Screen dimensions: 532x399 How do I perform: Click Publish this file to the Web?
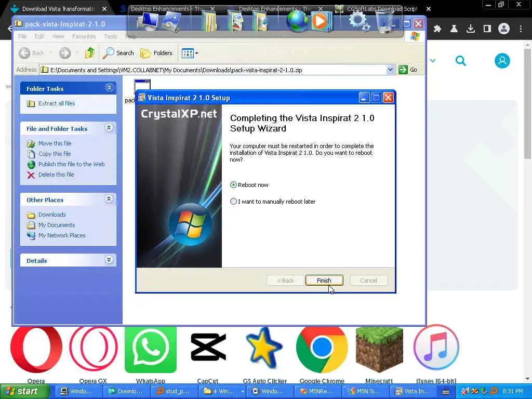click(72, 164)
